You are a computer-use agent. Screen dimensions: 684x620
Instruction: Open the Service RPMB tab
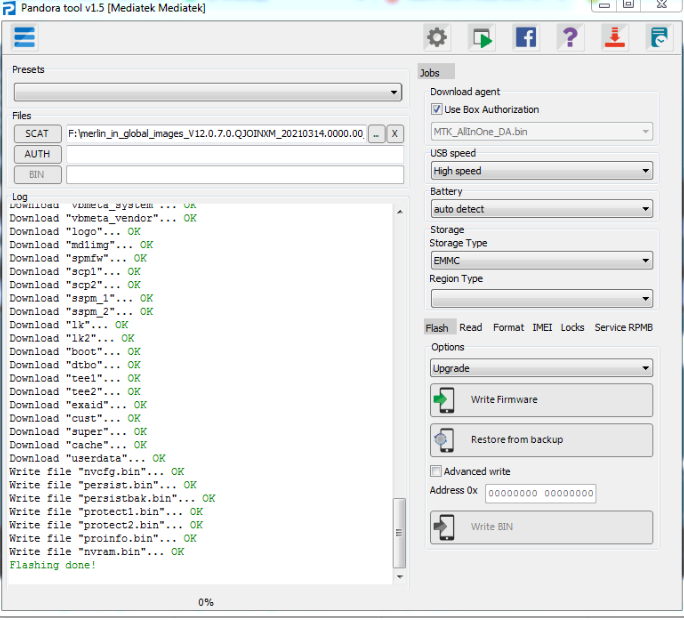(624, 328)
